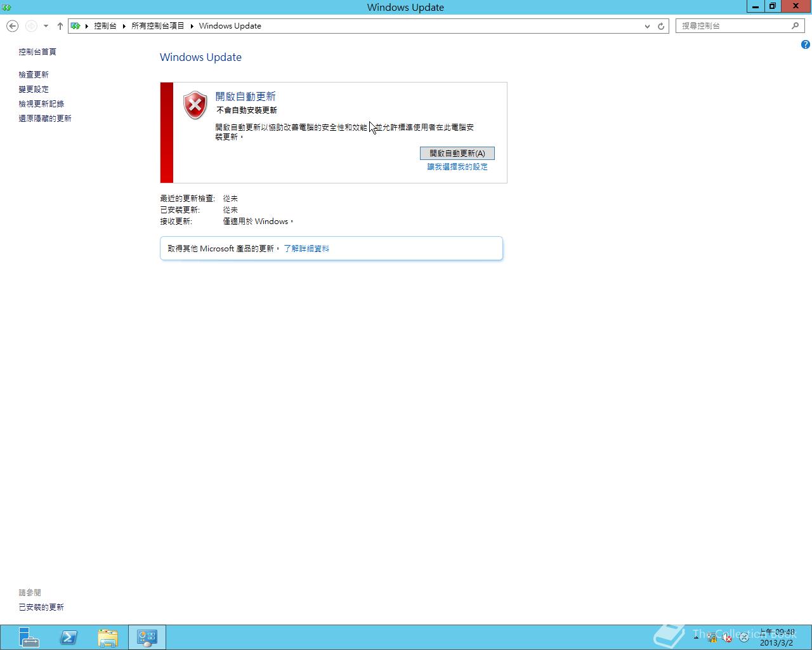The image size is (812, 650).
Task: Show hidden tray icons with the arrow
Action: 696,637
